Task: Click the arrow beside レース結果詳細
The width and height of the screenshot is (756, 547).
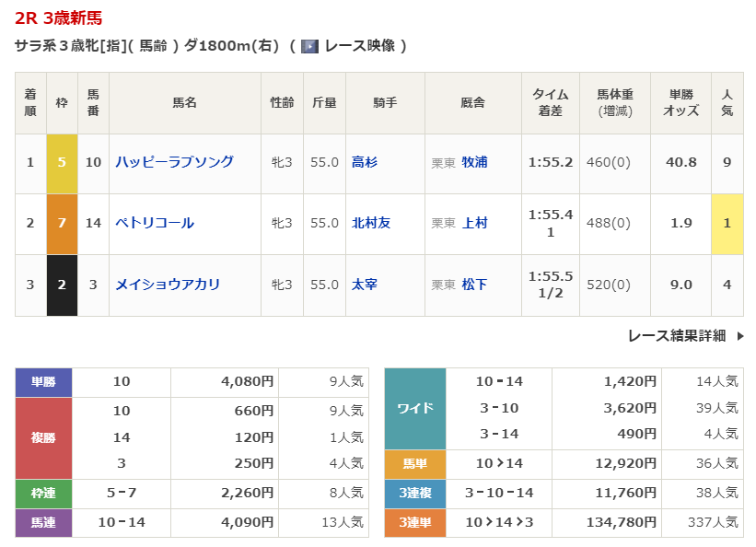Action: pos(739,336)
